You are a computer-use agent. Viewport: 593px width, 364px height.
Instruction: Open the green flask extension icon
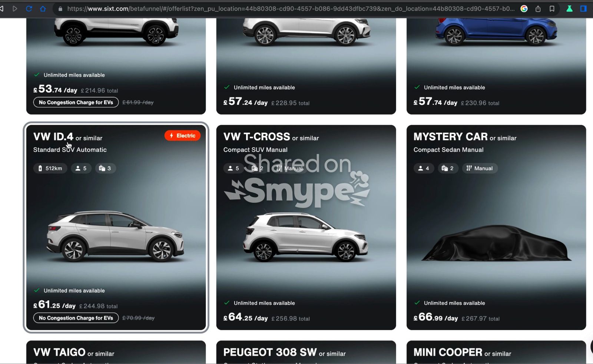click(569, 9)
